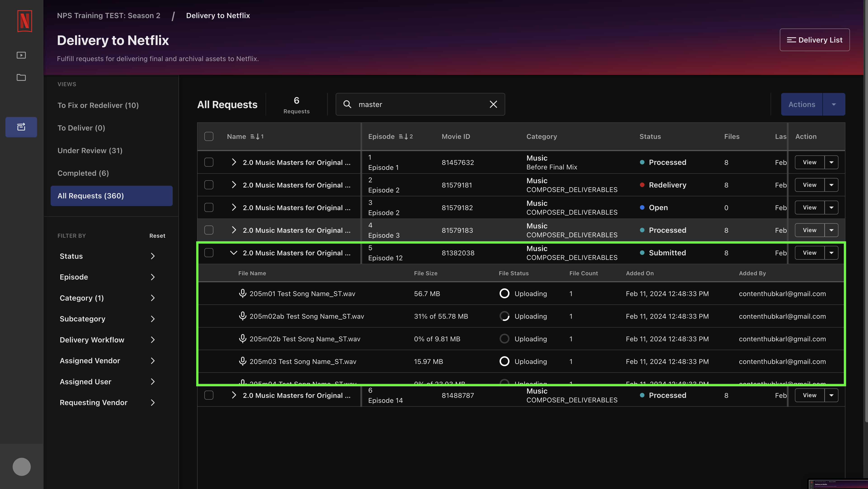Screen dimensions: 868x489
Task: Check the row checkbox for Movie ID 81579182
Action: coord(209,207)
